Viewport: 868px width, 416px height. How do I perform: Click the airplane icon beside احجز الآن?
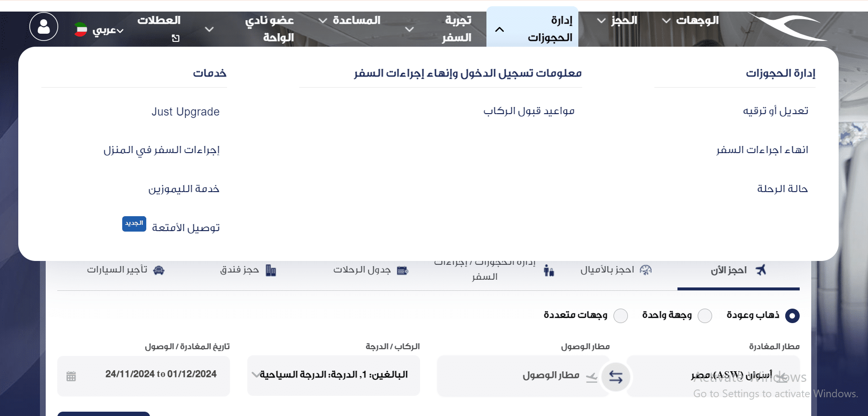[761, 270]
